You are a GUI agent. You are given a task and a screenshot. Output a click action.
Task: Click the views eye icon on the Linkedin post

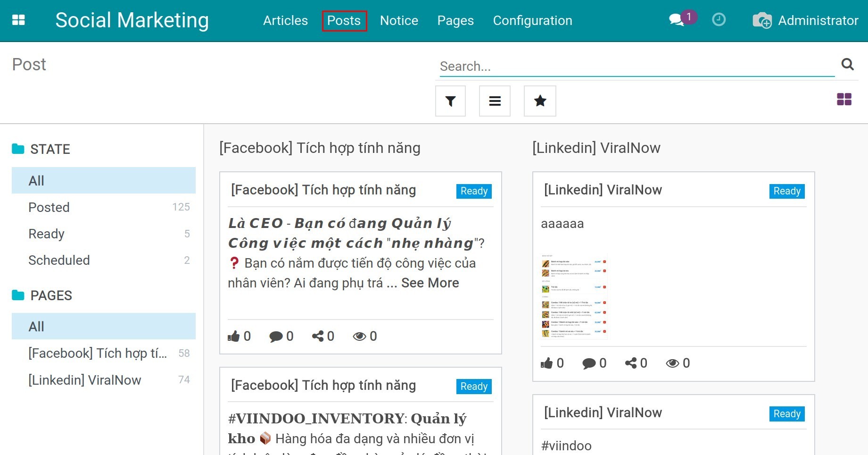672,363
